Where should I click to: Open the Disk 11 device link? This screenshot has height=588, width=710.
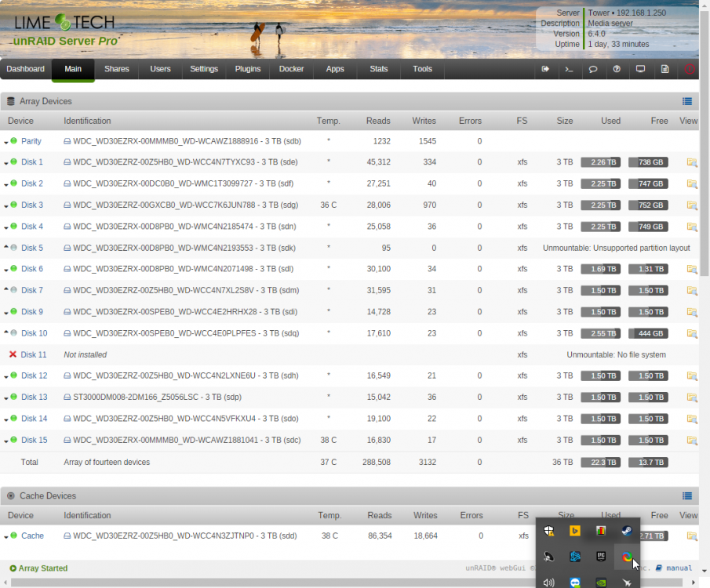pos(34,355)
